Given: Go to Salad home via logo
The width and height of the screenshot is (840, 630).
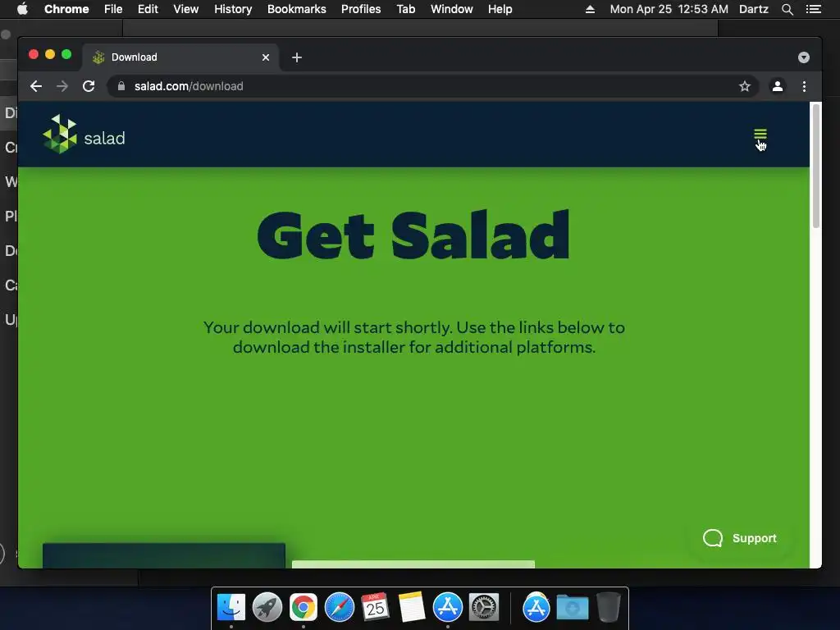Looking at the screenshot, I should coord(84,135).
